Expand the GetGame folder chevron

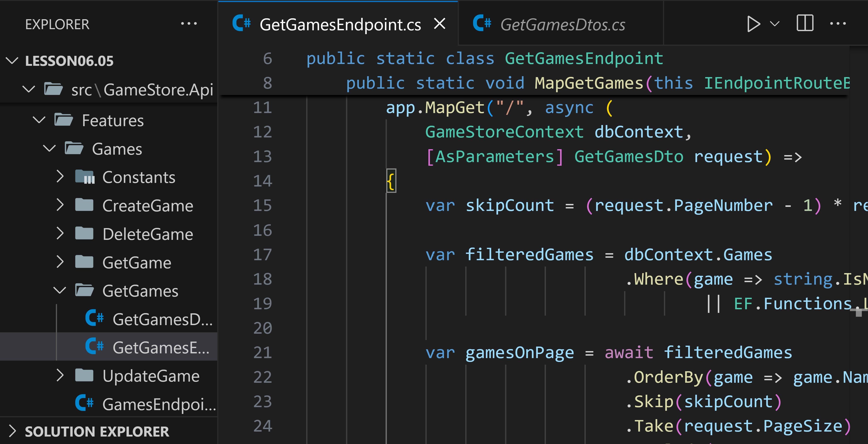point(60,262)
